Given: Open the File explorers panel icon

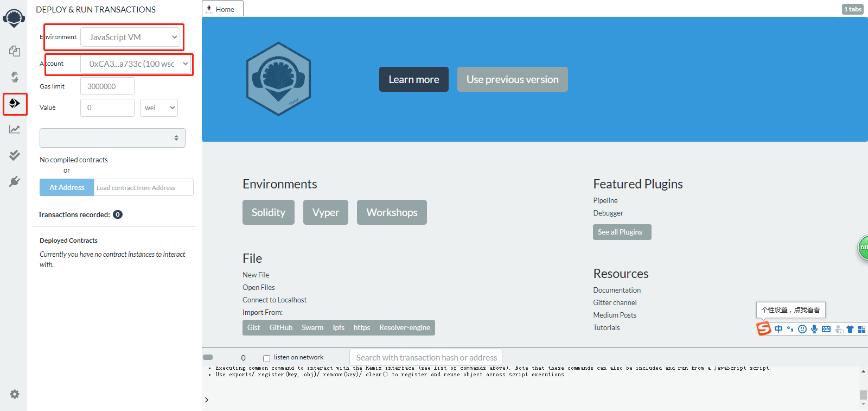Looking at the screenshot, I should click(15, 51).
